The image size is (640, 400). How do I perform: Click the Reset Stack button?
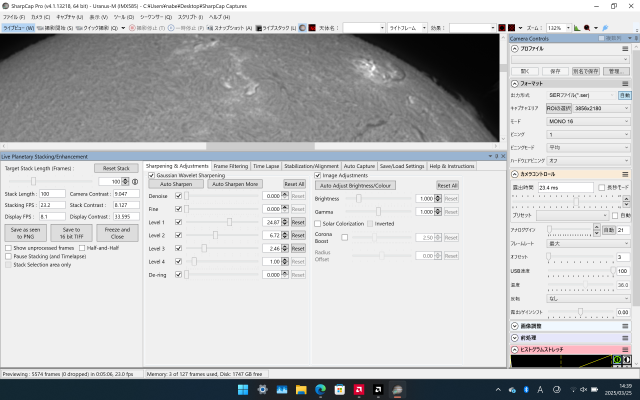[x=116, y=168]
